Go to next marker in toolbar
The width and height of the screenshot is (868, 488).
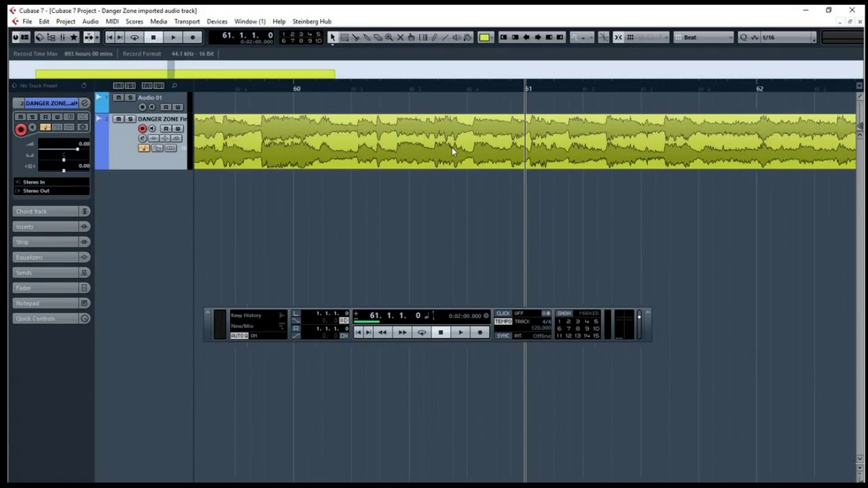pos(120,37)
